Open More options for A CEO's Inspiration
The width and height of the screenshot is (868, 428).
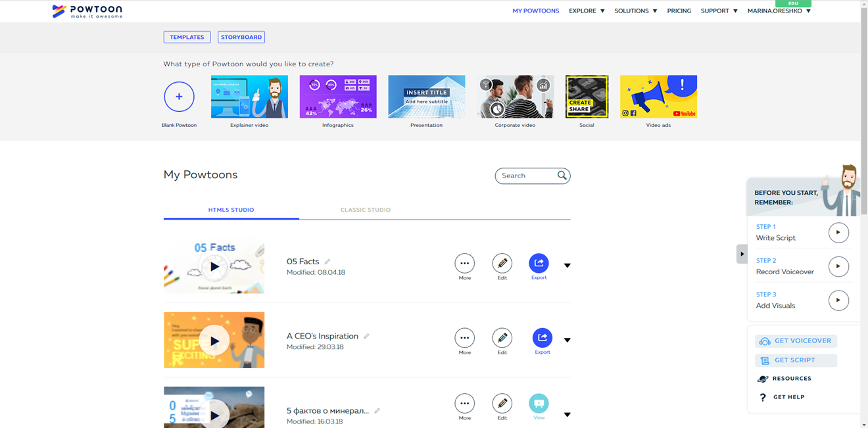point(464,338)
